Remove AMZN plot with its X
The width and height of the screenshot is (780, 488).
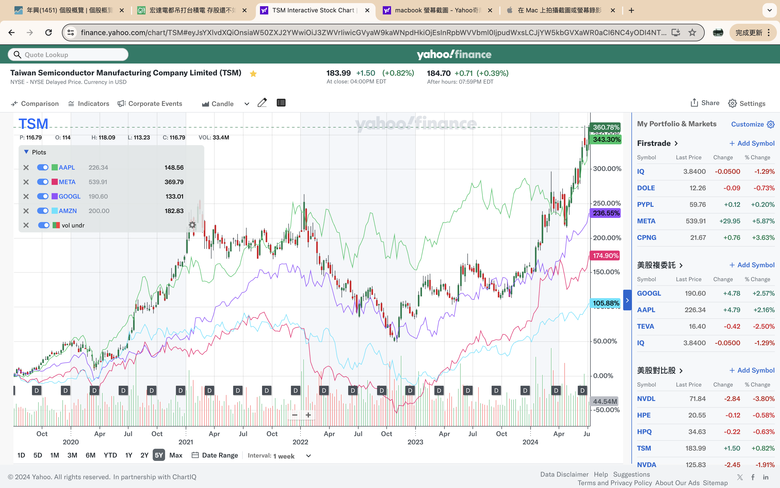pyautogui.click(x=26, y=211)
